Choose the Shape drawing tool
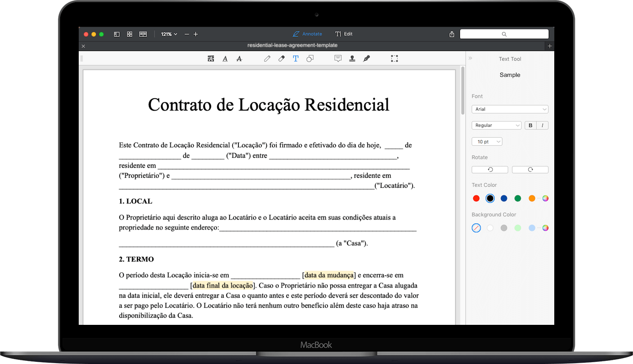The height and width of the screenshot is (364, 633). (310, 58)
